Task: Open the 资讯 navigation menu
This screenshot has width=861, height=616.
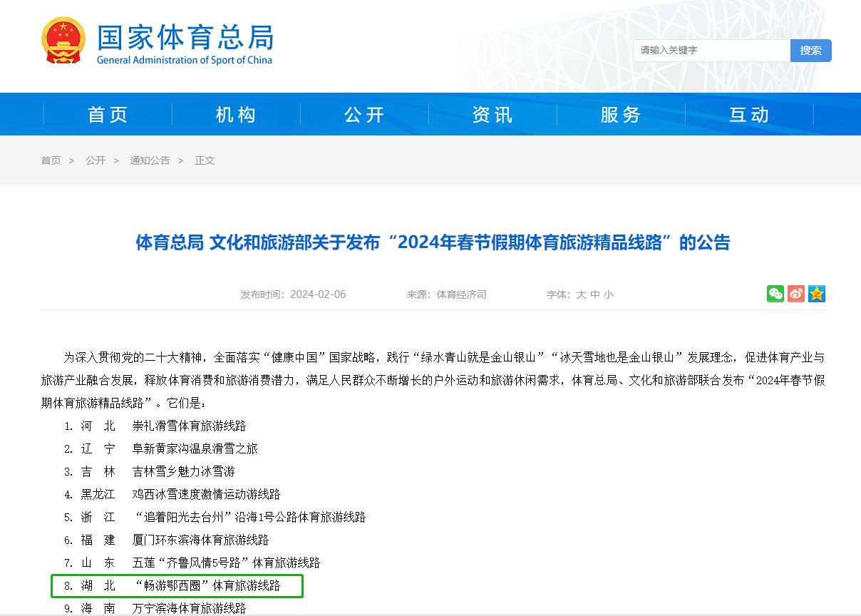Action: click(x=493, y=114)
